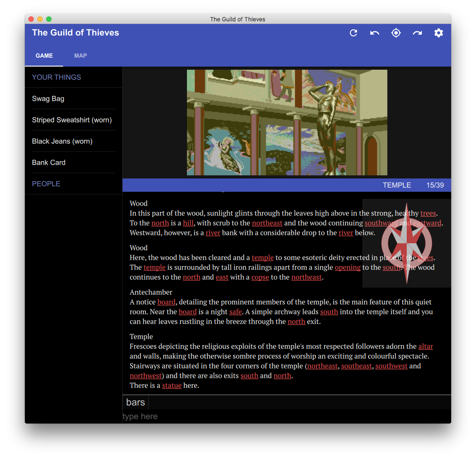Expand the YOUR THINGS section
Image resolution: width=476 pixels, height=459 pixels.
(56, 77)
